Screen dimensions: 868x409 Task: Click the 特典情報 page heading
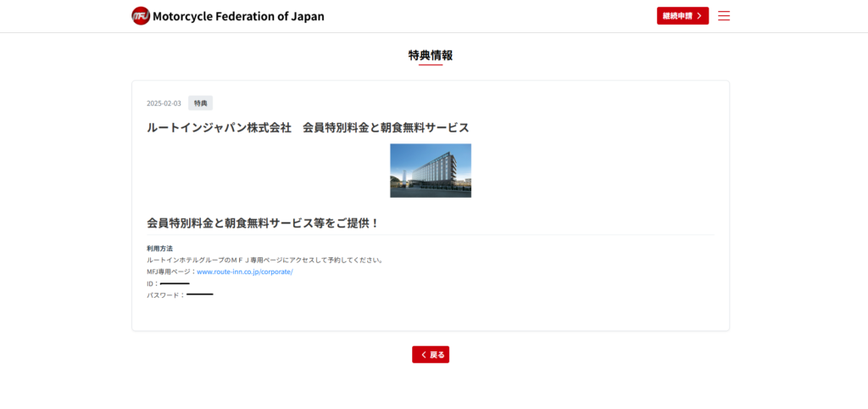tap(431, 55)
